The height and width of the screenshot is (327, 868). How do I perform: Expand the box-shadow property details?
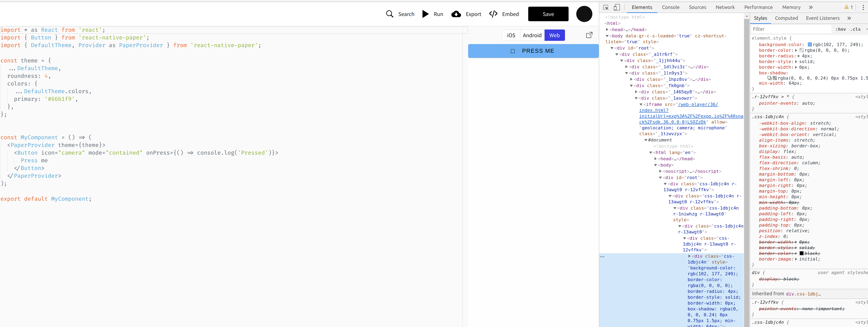(770, 78)
